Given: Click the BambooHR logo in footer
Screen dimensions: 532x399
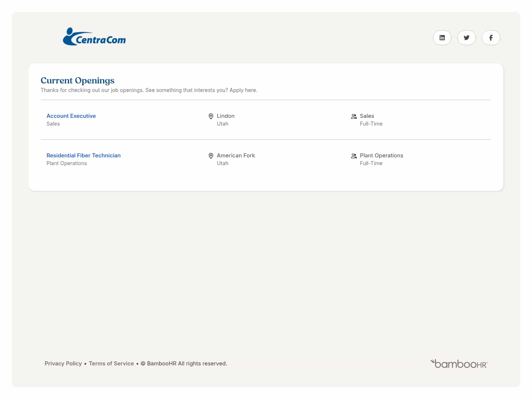Looking at the screenshot, I should coord(459,364).
